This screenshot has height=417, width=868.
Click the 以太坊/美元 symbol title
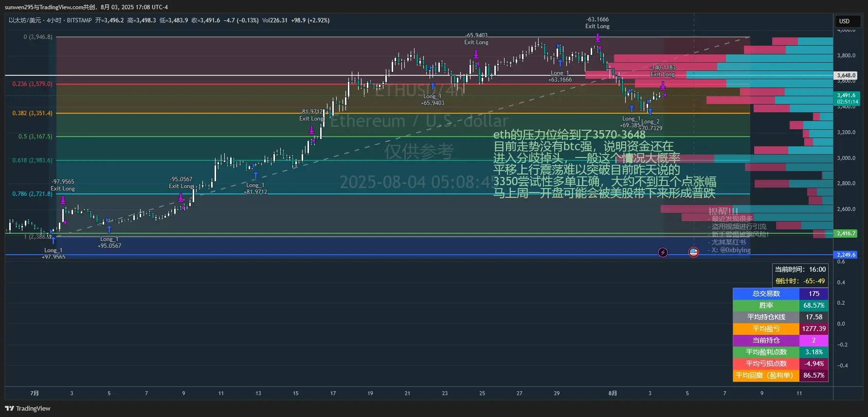(x=25, y=20)
